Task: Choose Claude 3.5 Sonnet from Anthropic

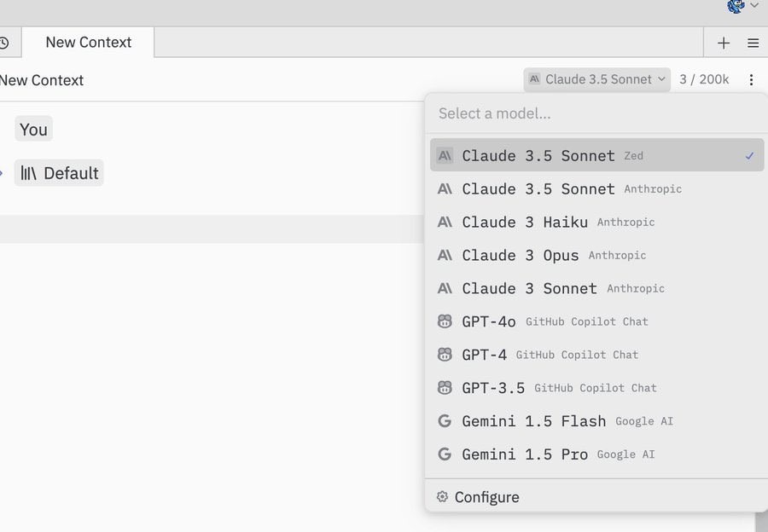Action: (596, 188)
